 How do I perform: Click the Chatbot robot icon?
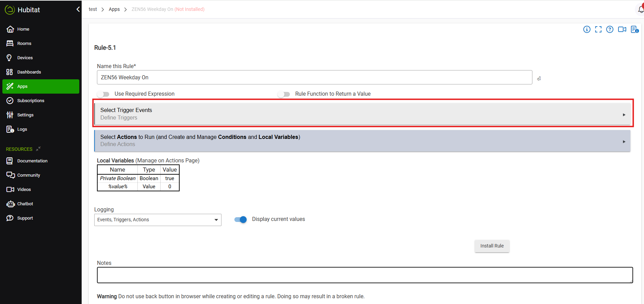[x=11, y=204]
